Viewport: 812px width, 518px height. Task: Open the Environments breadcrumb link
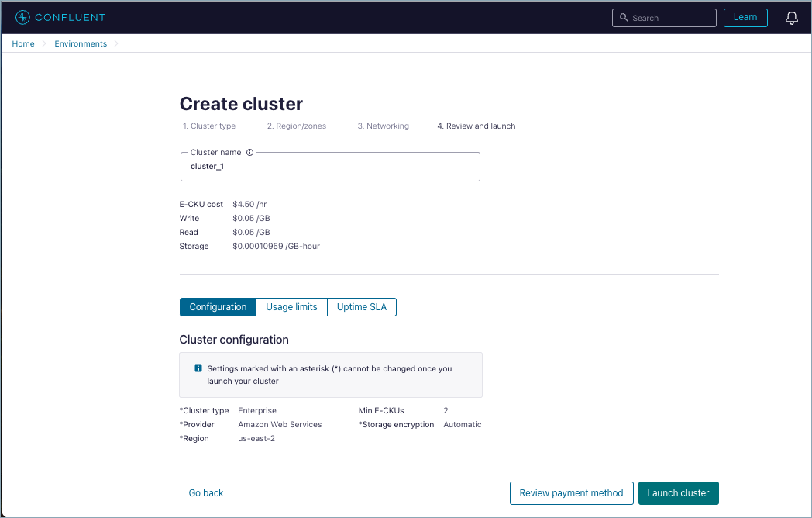81,43
